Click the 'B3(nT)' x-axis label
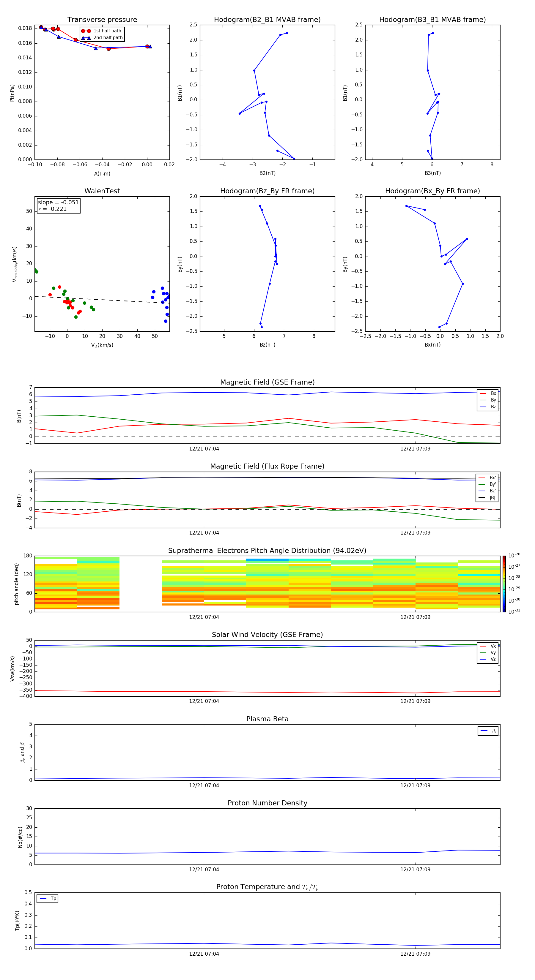The height and width of the screenshot is (980, 535). coord(432,173)
